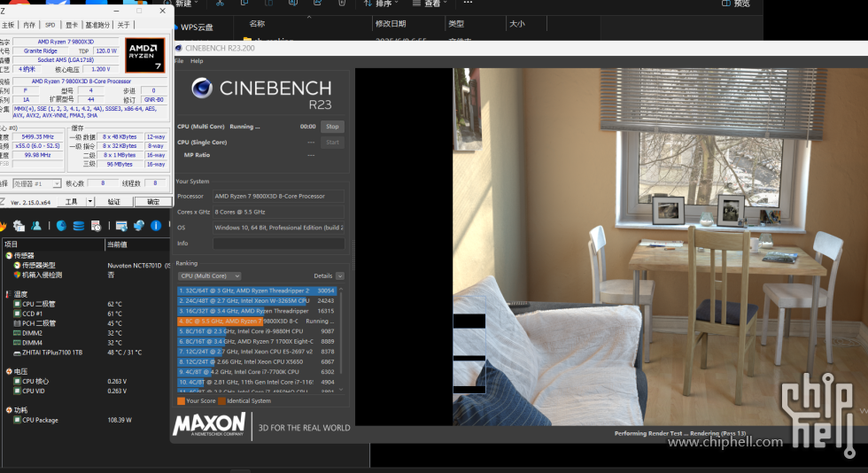Select the CCD #1 temperature row

(x=85, y=314)
